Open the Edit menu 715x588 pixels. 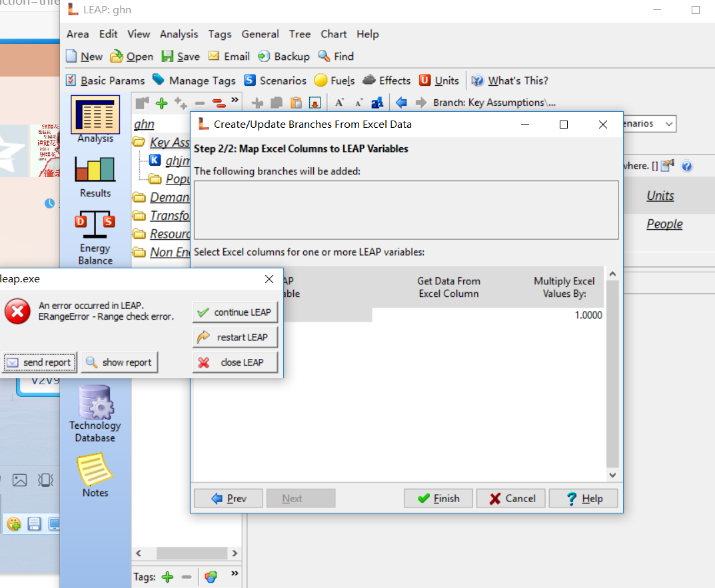click(x=108, y=34)
